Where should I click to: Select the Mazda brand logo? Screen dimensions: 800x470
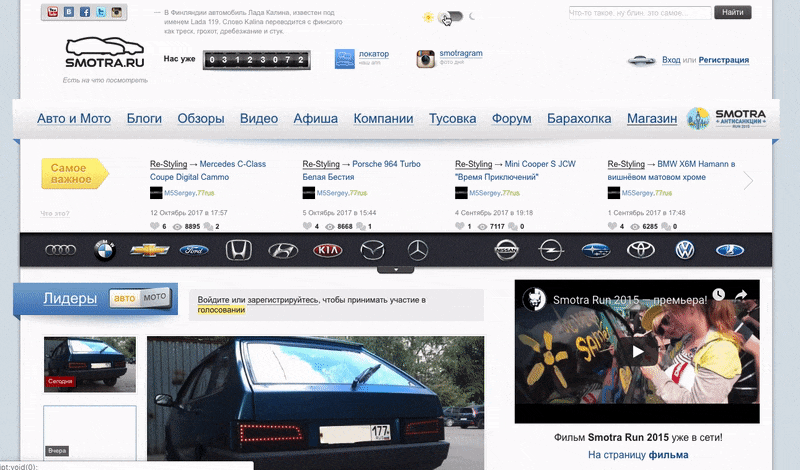(372, 250)
